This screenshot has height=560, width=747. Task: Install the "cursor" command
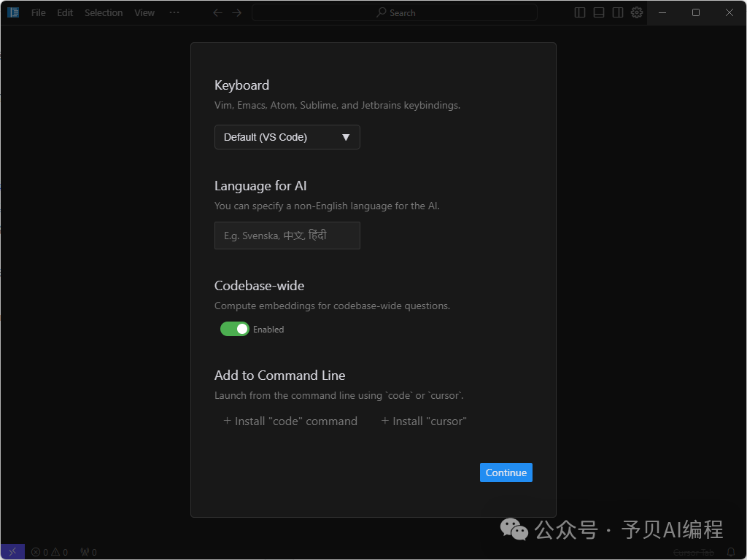(x=424, y=421)
